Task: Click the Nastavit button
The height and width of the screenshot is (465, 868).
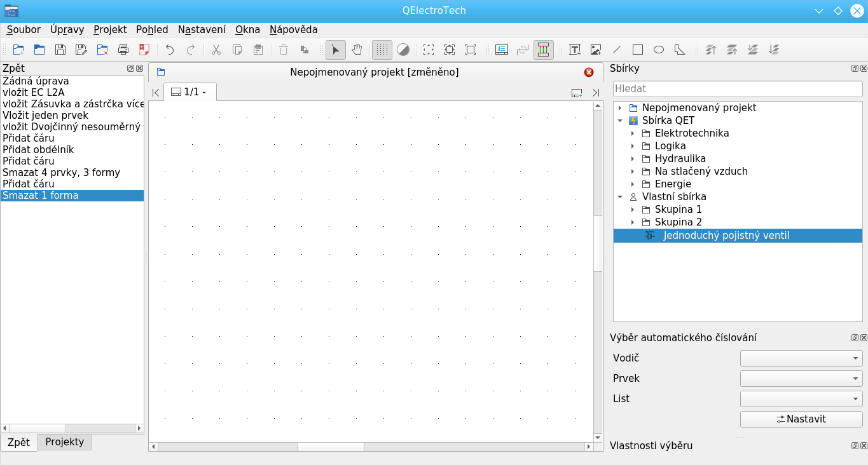Action: click(x=801, y=419)
